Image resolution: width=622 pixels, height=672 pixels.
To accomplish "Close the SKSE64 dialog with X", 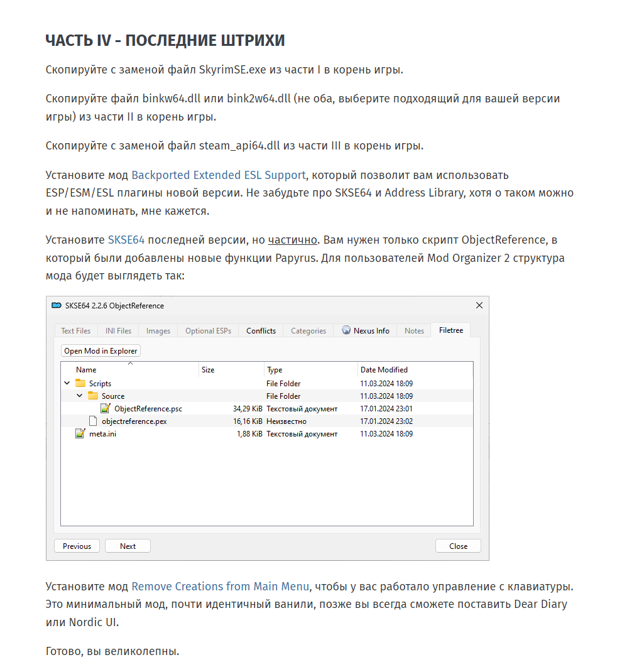I will 479,305.
